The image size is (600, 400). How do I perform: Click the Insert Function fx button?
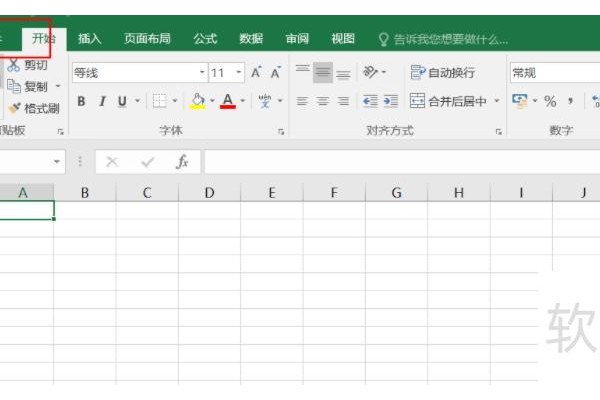pos(182,162)
